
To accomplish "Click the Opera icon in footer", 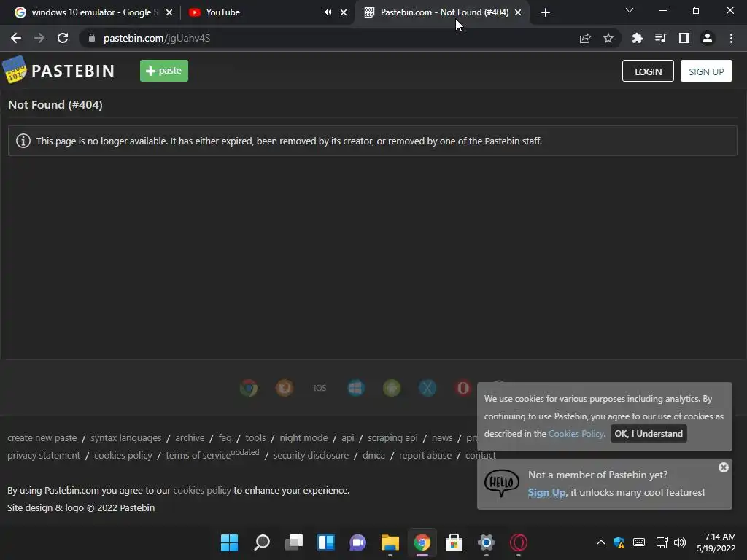I will [x=463, y=388].
